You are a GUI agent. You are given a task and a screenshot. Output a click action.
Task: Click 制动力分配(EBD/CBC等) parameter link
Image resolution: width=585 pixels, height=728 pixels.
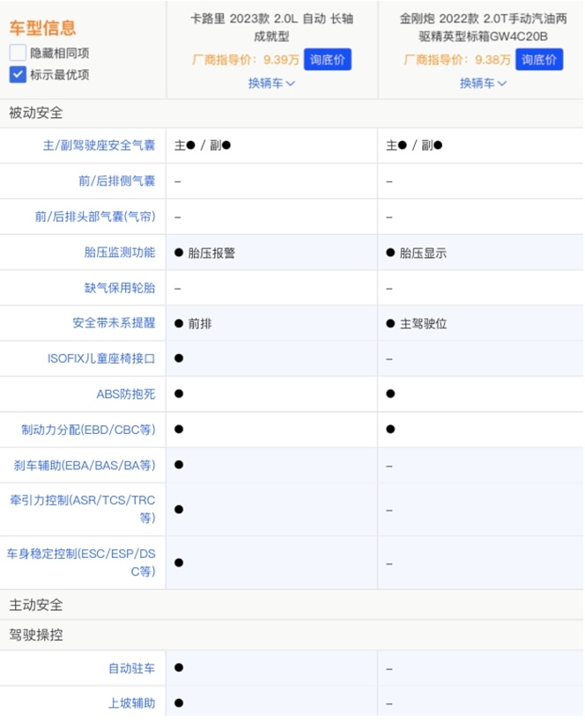tap(88, 430)
